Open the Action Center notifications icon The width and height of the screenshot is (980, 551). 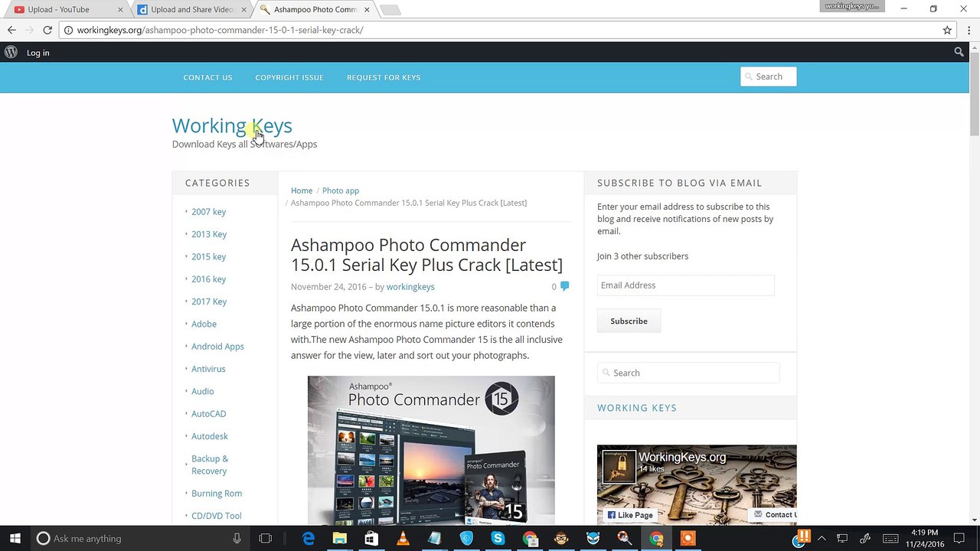pyautogui.click(x=959, y=538)
